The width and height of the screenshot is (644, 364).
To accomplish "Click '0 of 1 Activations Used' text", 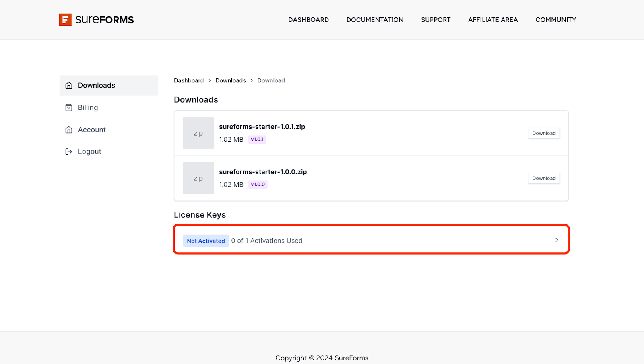I will tap(267, 241).
